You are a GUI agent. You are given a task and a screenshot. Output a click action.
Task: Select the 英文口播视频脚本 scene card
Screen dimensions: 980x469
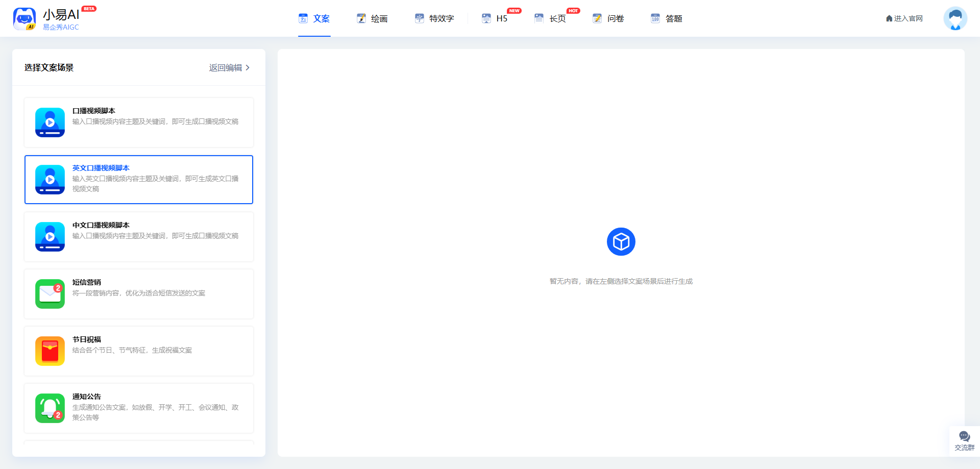click(x=139, y=180)
